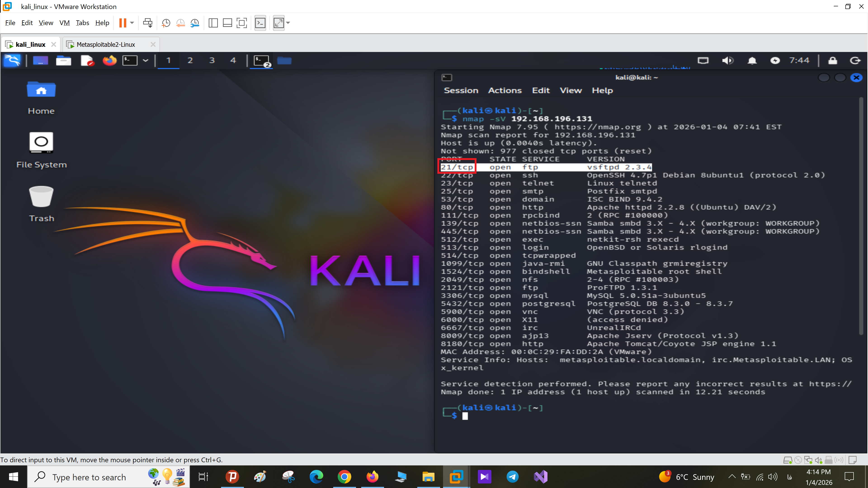The height and width of the screenshot is (488, 868).
Task: Expand the stretch guest dropdown arrow
Action: pyautogui.click(x=288, y=23)
